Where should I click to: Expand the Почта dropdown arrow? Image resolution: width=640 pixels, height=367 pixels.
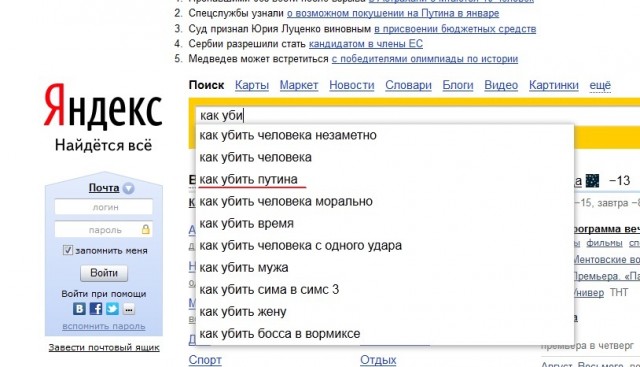[x=129, y=188]
